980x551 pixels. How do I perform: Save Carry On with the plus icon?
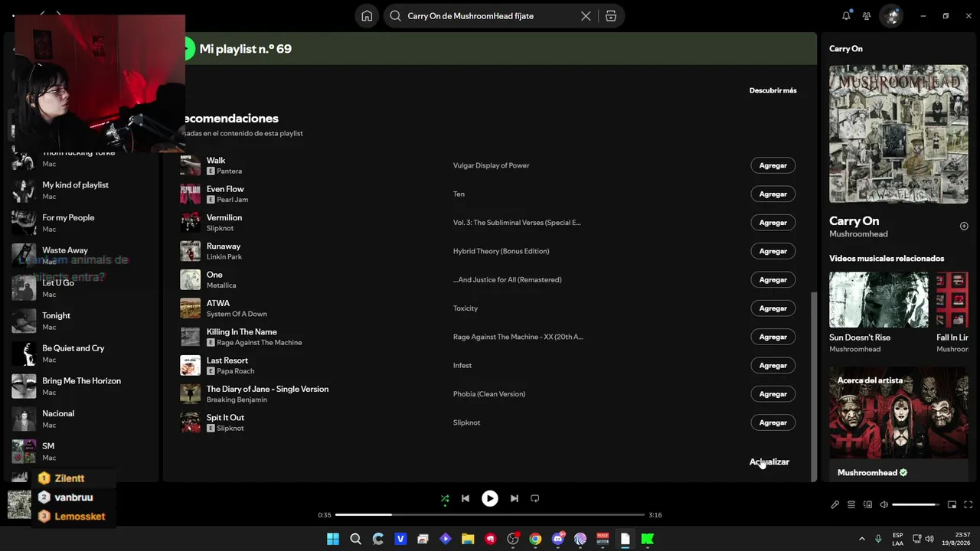964,226
